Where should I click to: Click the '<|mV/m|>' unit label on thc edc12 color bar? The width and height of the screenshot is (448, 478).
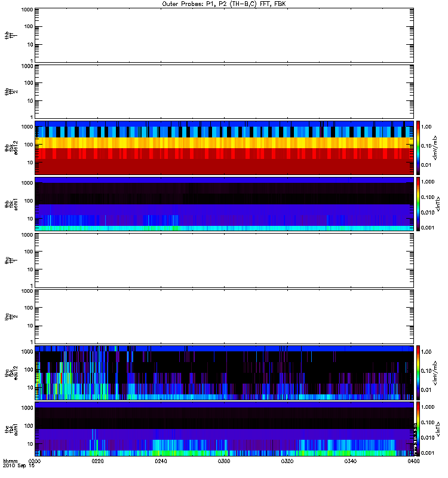(x=435, y=373)
